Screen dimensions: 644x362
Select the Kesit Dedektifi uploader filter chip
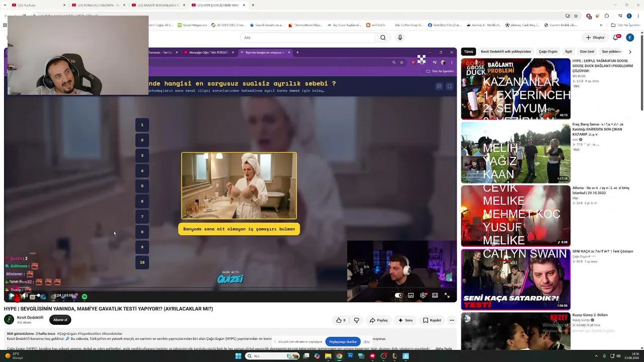coord(506,52)
